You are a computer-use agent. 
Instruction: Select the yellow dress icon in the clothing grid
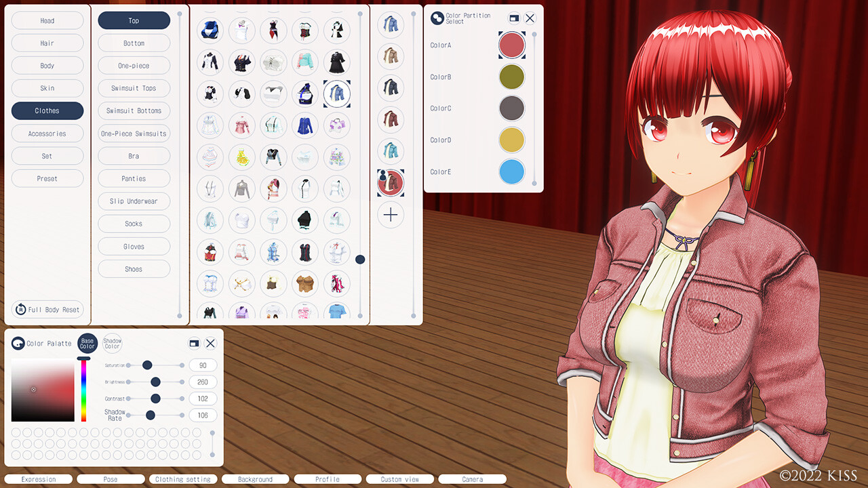pyautogui.click(x=242, y=157)
